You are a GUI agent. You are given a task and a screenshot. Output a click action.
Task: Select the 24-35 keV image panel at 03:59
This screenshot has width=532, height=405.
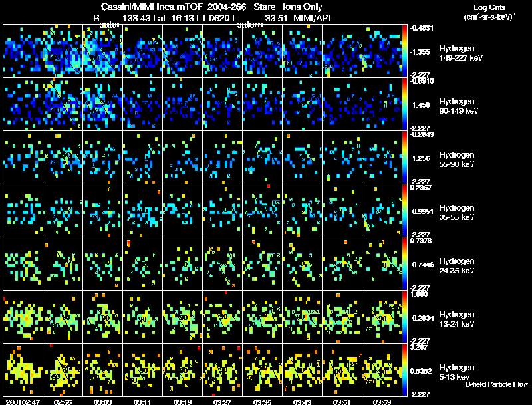click(x=382, y=264)
